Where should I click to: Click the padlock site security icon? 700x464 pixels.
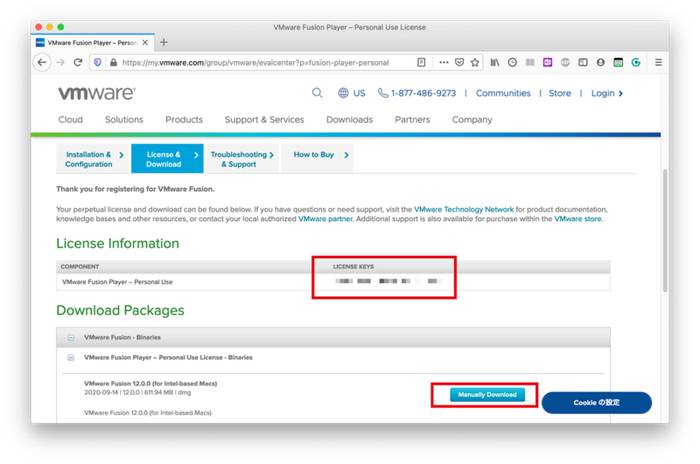coord(113,63)
